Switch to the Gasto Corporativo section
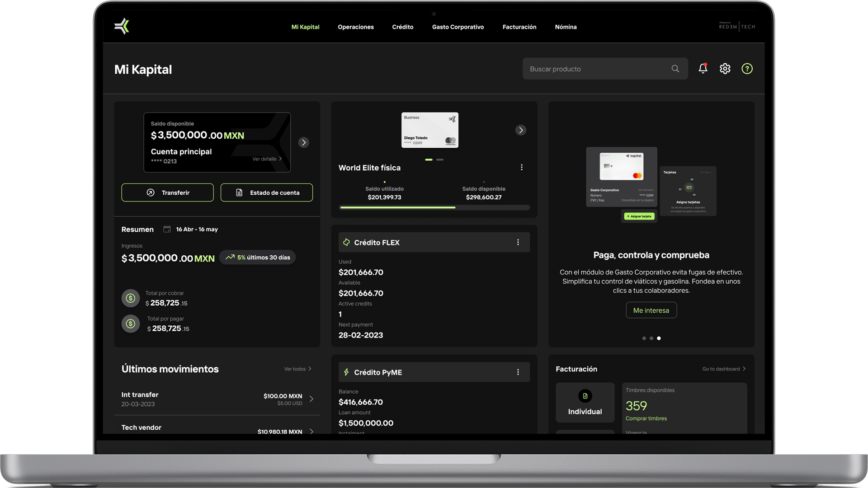The height and width of the screenshot is (488, 868). click(x=458, y=27)
